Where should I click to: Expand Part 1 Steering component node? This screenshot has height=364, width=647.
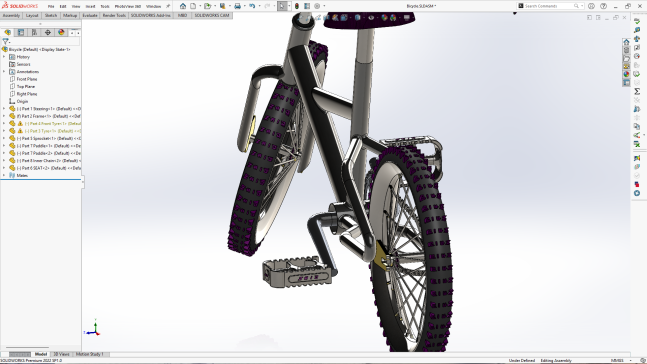[x=4, y=109]
